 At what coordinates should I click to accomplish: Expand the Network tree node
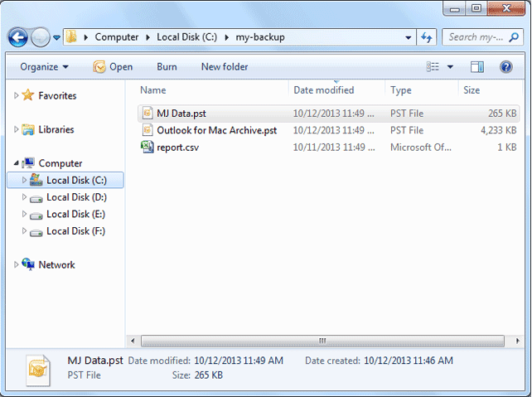(16, 264)
